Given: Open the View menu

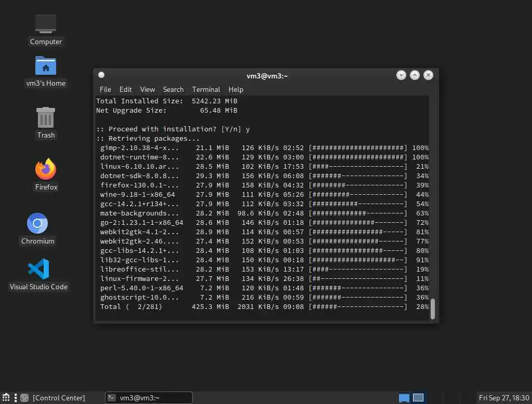Looking at the screenshot, I should pyautogui.click(x=148, y=89).
